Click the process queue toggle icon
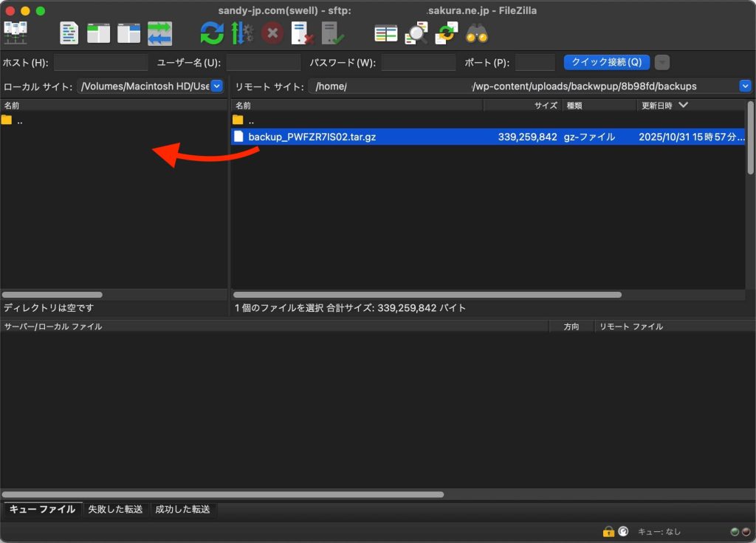Image resolution: width=756 pixels, height=543 pixels. tap(242, 33)
